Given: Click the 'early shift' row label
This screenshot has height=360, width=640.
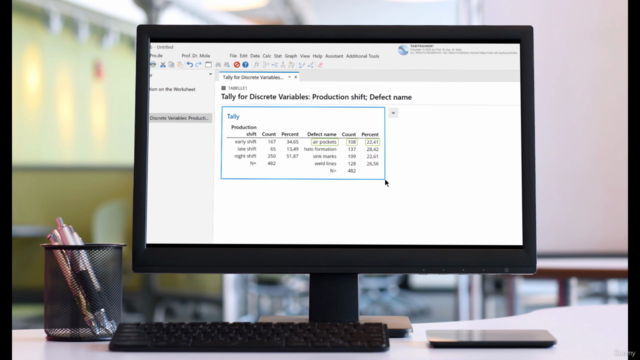Looking at the screenshot, I should coord(245,142).
